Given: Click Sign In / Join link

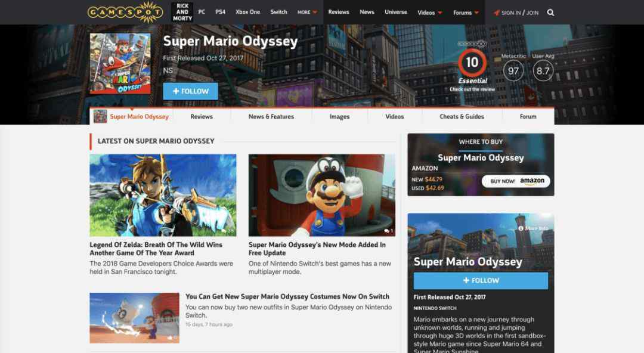Looking at the screenshot, I should [519, 13].
